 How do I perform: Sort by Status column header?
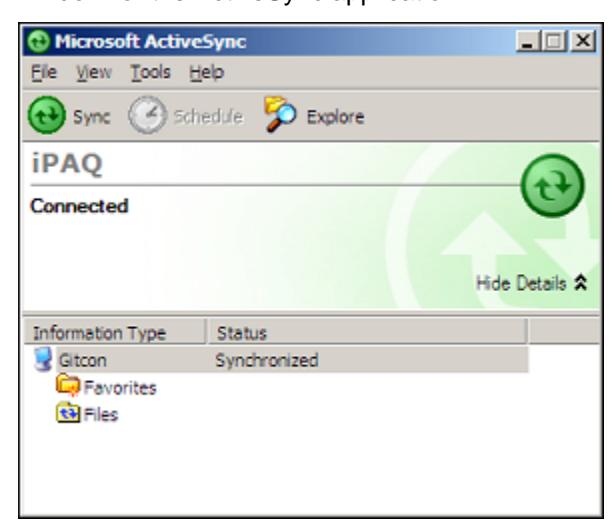point(367,332)
